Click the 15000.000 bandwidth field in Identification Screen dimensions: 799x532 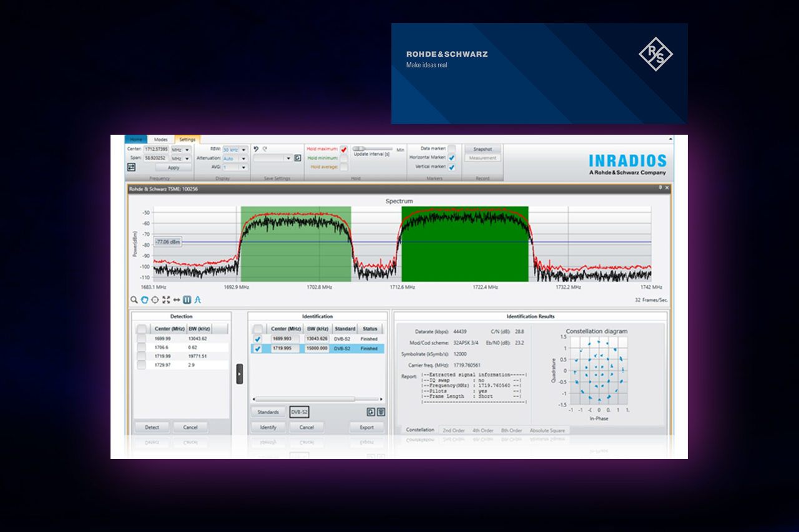[317, 348]
